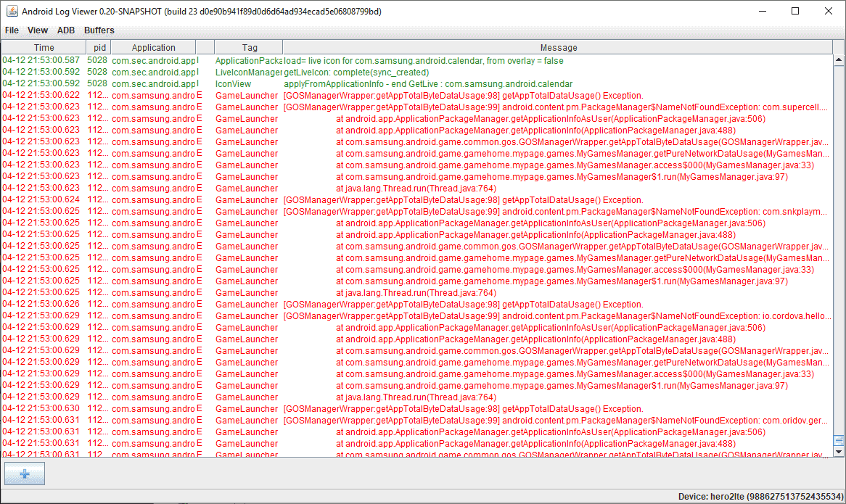Open the View menu
This screenshot has width=846, height=504.
[38, 30]
